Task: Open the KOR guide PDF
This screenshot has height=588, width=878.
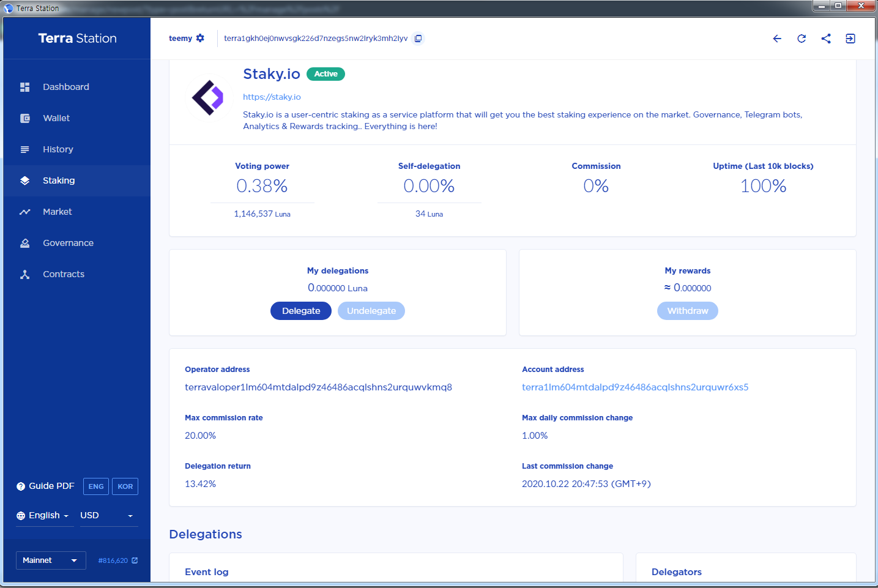Action: 125,486
